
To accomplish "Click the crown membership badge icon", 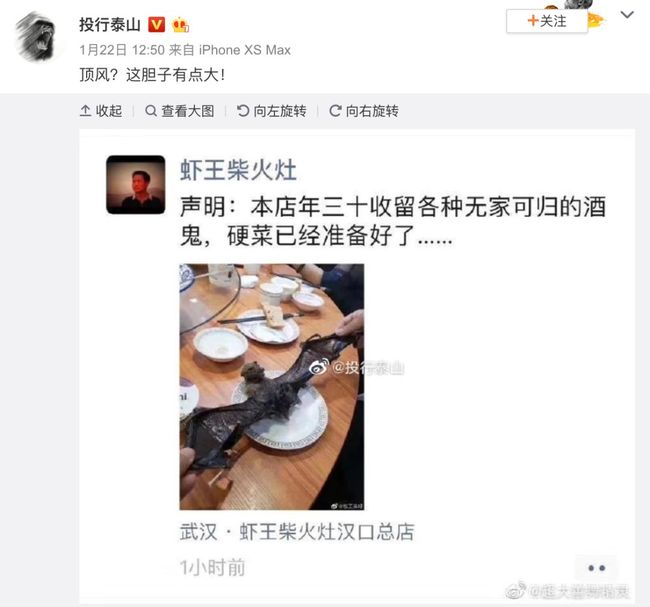I will click(181, 25).
